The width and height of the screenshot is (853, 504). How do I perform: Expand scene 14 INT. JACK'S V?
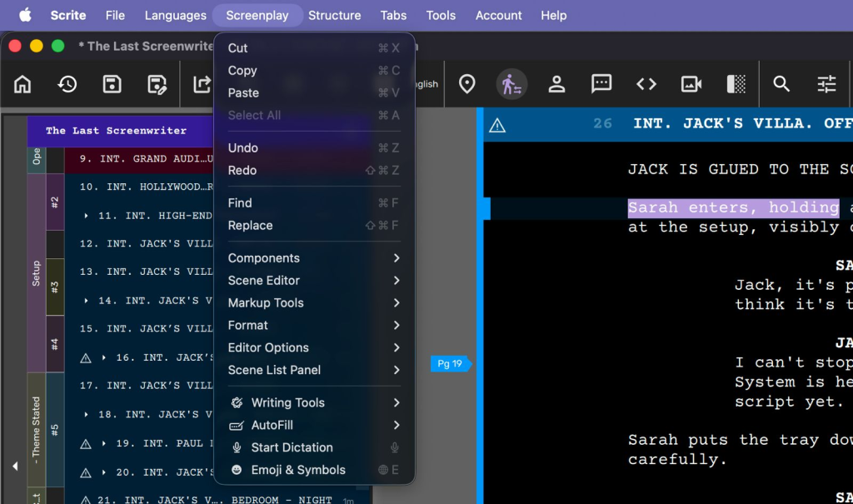click(86, 301)
